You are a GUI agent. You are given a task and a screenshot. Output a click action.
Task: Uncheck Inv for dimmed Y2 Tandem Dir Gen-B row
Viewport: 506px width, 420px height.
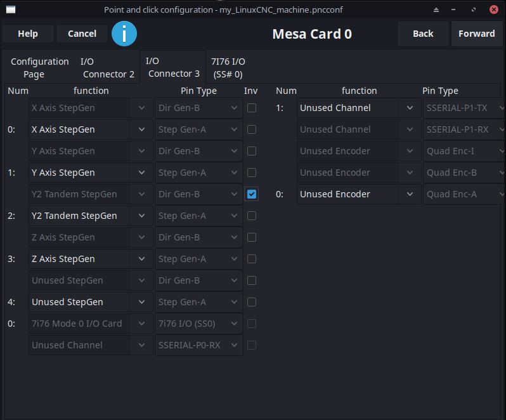[251, 194]
